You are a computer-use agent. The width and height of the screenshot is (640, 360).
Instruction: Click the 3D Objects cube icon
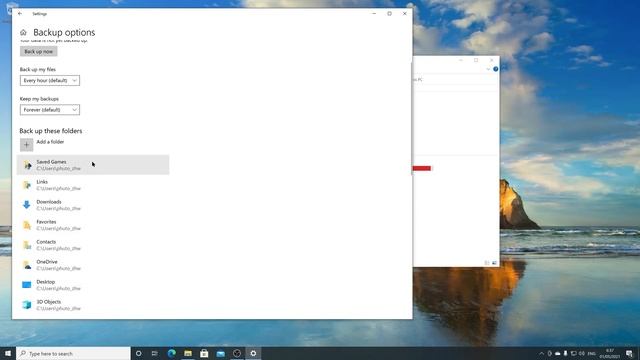(x=27, y=305)
